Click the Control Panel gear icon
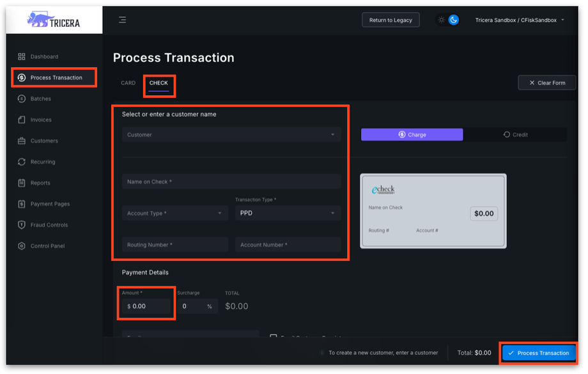Viewport: 588px width, 374px height. pos(22,246)
